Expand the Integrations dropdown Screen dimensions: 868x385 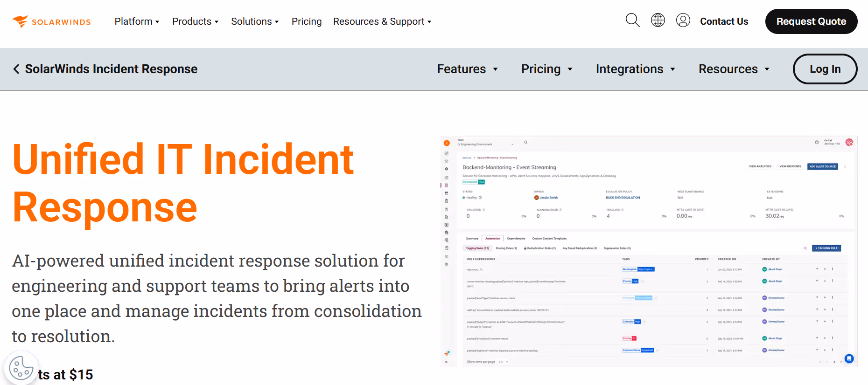[x=636, y=69]
